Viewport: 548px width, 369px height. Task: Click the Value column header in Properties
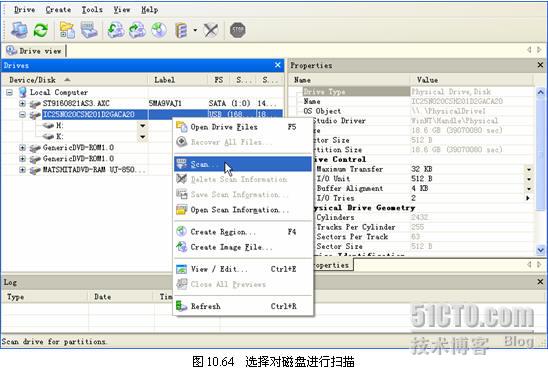(472, 80)
